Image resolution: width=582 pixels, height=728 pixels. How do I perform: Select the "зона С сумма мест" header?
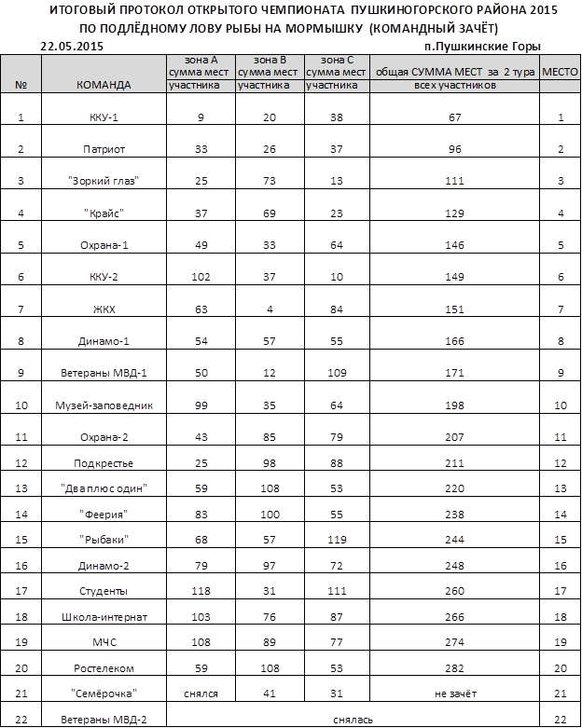click(x=337, y=67)
